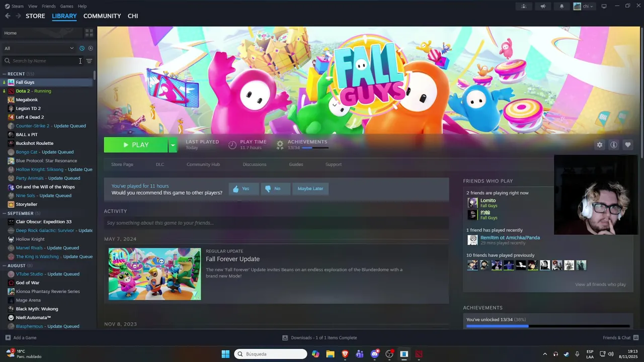The height and width of the screenshot is (362, 644).
Task: Open the Fall Forever Update article title
Action: point(232,259)
